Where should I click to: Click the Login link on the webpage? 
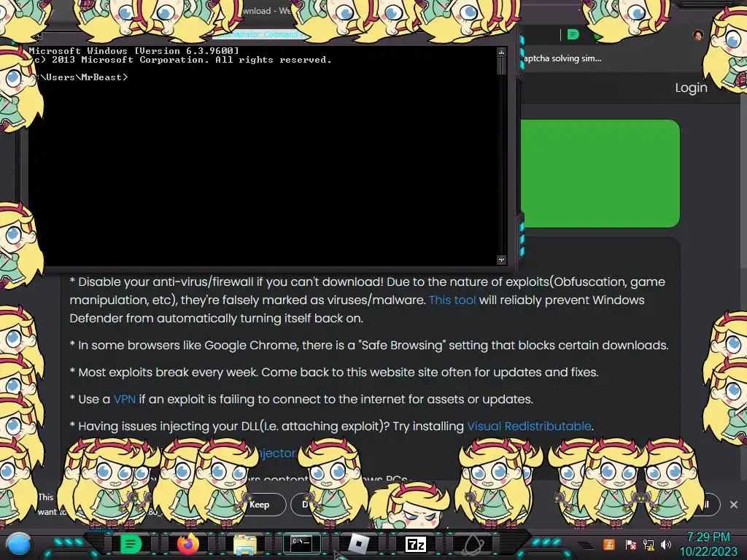(691, 87)
